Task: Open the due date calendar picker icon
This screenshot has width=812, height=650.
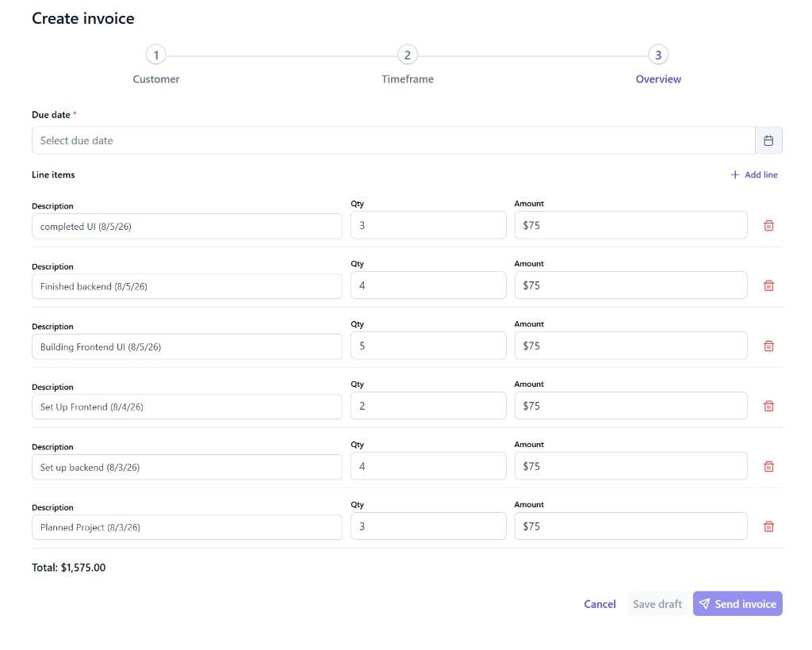Action: click(x=768, y=140)
